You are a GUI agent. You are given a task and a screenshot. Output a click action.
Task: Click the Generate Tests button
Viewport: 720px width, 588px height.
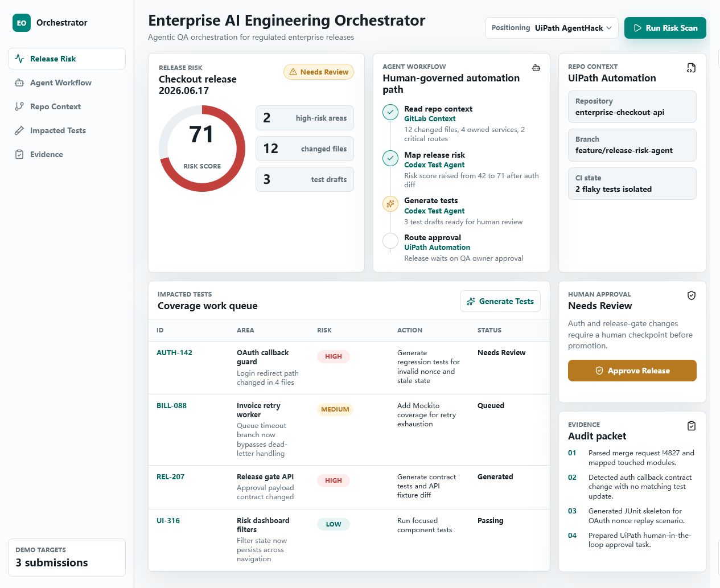tap(500, 301)
